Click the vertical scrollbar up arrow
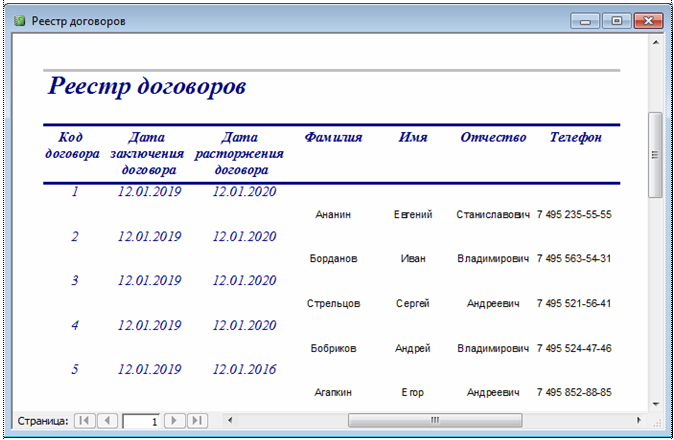The image size is (674, 440). tap(656, 43)
